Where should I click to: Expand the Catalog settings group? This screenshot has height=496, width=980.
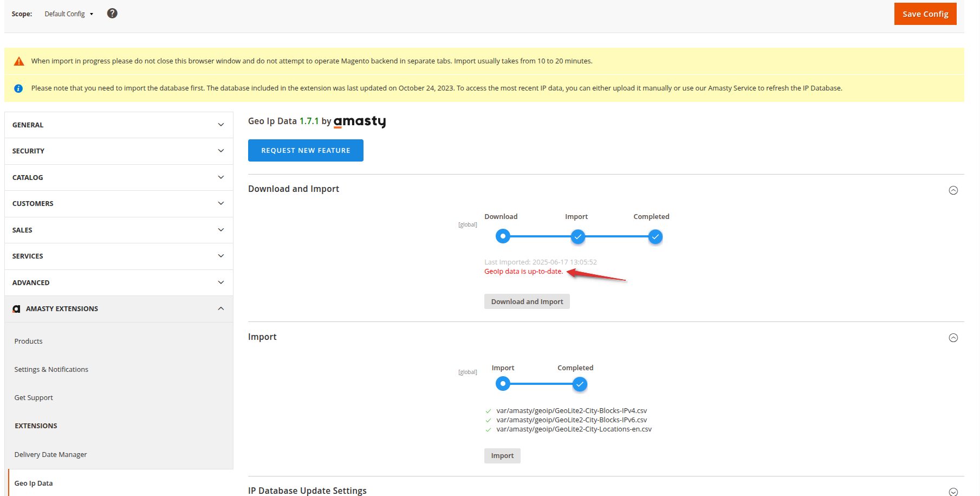[x=119, y=178]
